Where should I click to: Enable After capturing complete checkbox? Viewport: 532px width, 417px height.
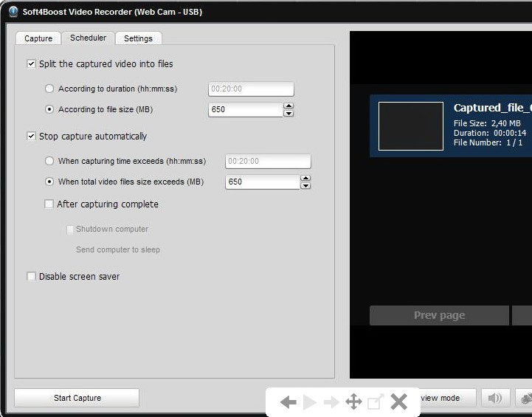[x=49, y=204]
